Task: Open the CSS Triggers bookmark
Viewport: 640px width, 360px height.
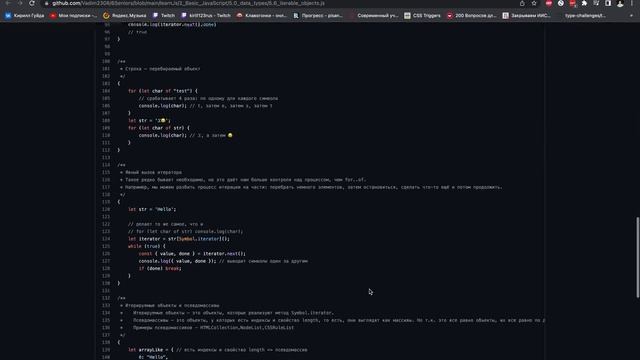Action: point(422,16)
